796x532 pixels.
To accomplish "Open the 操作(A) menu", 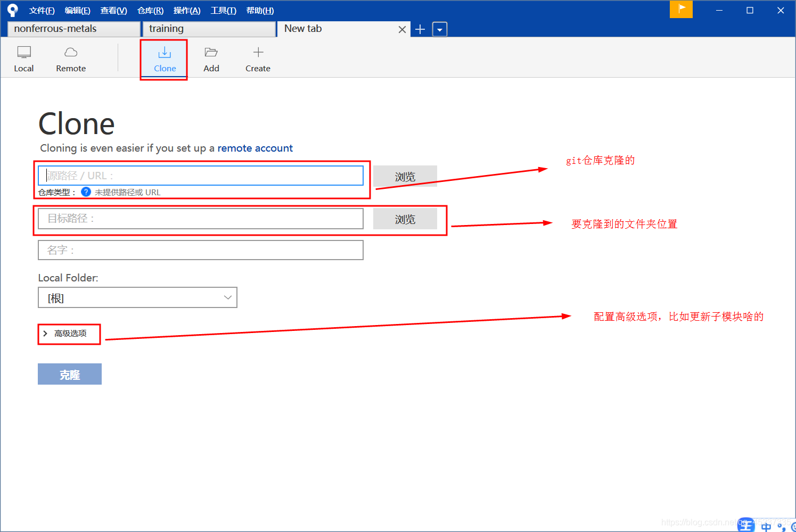I will 187,11.
